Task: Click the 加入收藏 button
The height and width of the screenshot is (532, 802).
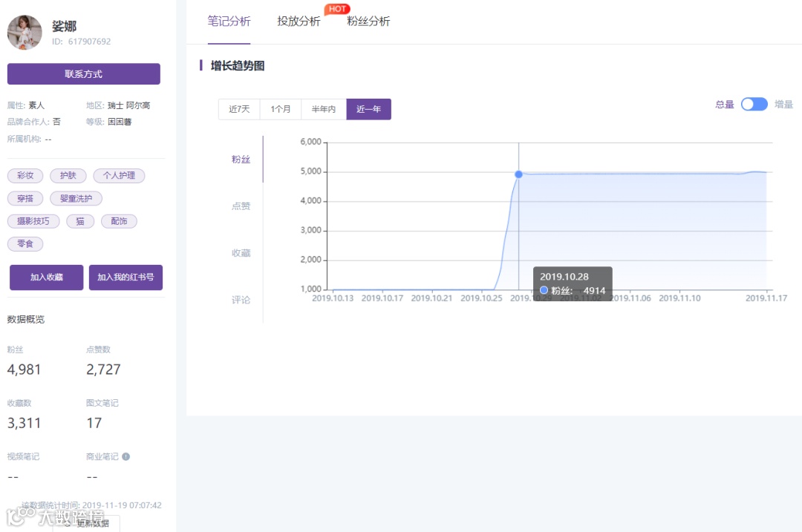Action: pos(47,277)
